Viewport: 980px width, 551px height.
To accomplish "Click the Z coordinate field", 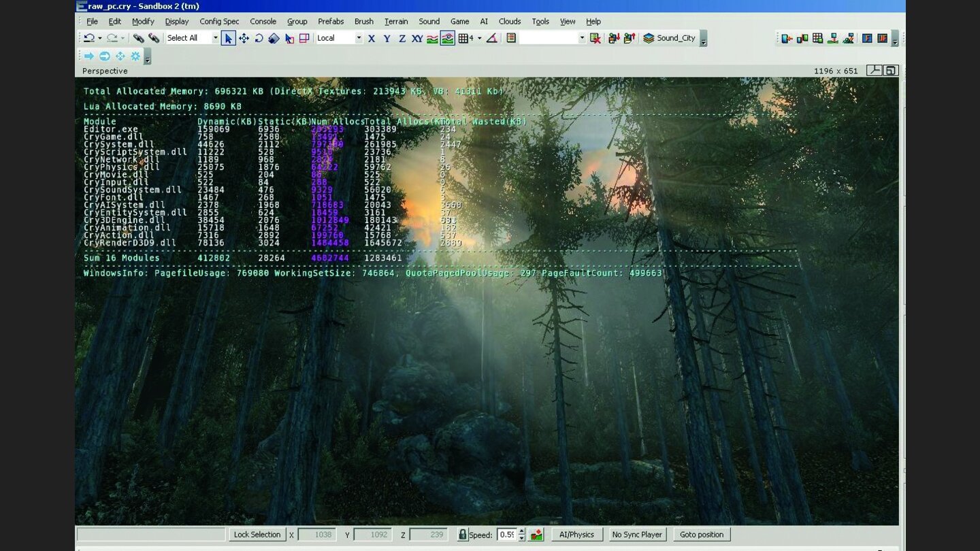I will [429, 535].
